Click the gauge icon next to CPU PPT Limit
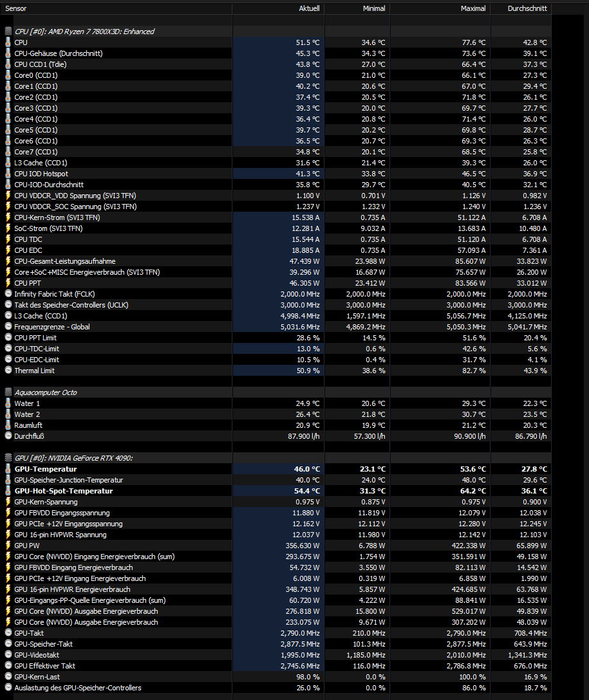This screenshot has height=700, width=589. coord(8,338)
